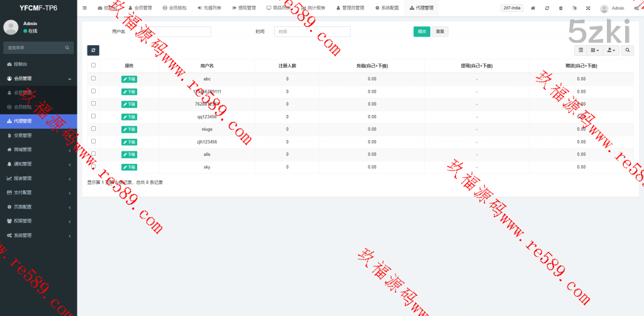Open settings gears icon at top right
The image size is (644, 316).
(638, 8)
